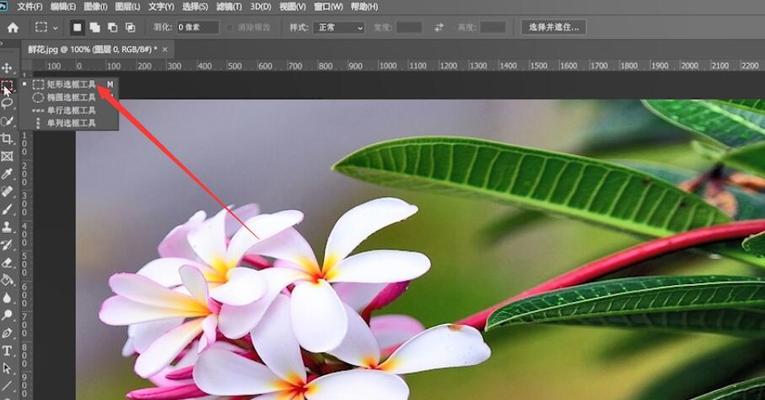Open the 窗口(W) menu
This screenshot has width=765, height=400.
[328, 7]
